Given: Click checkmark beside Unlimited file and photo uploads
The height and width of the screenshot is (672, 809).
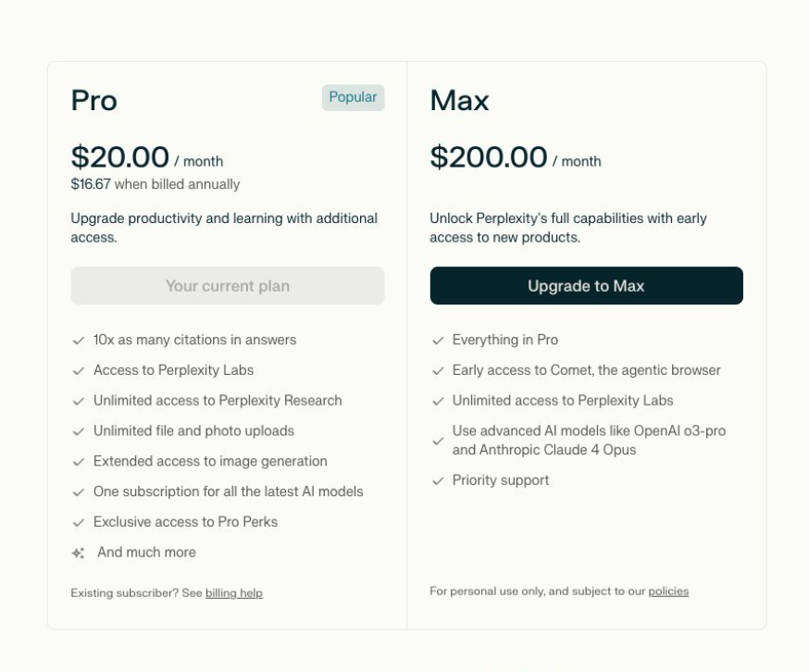Looking at the screenshot, I should 79,431.
